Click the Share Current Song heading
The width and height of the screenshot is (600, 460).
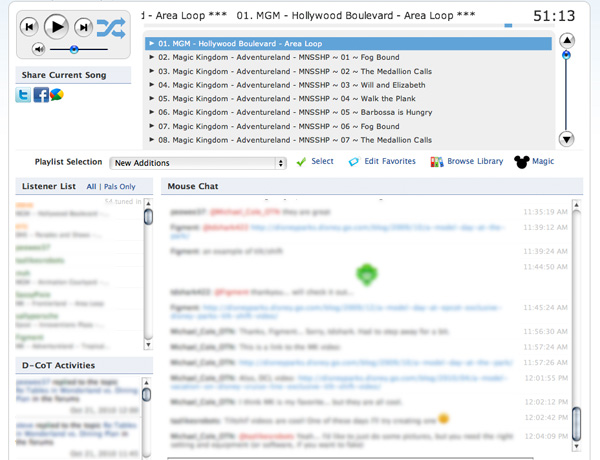click(64, 75)
